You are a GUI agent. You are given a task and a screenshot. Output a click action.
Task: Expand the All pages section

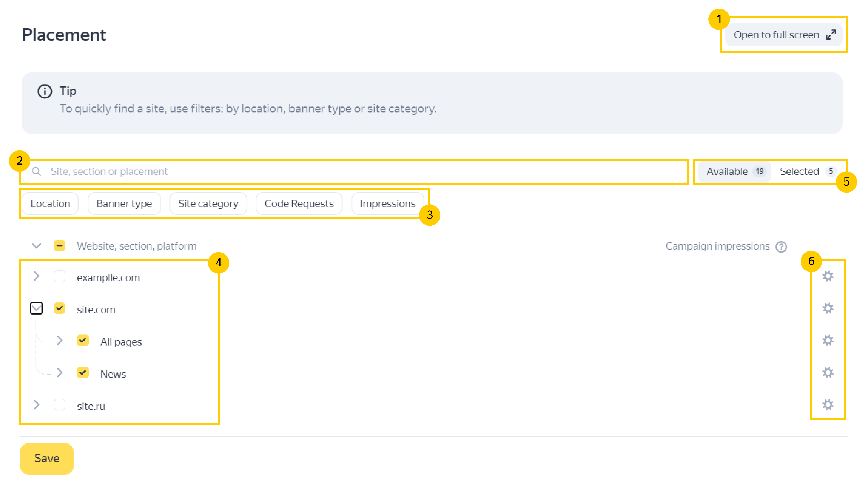(x=60, y=340)
